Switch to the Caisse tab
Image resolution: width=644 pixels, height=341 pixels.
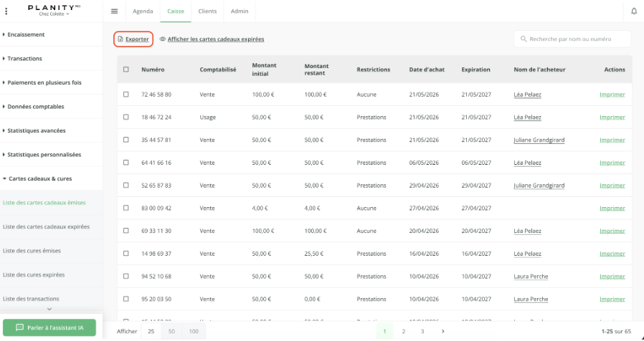click(x=176, y=11)
